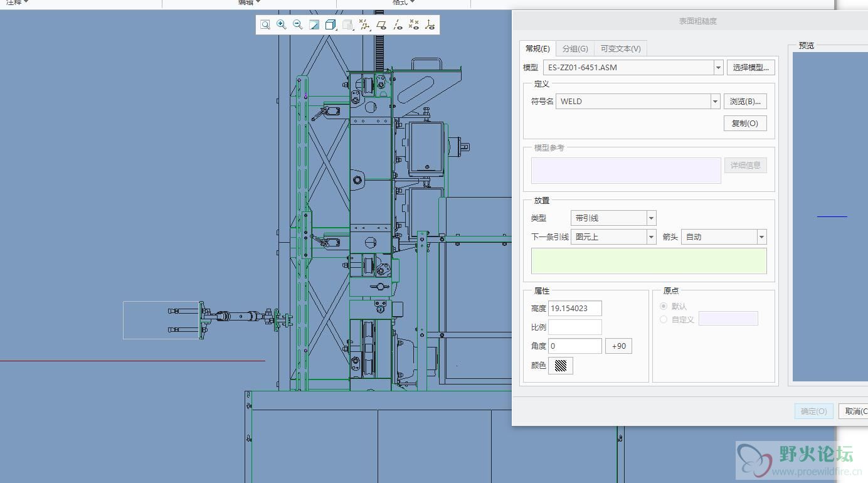Open the Datum Display Filters icon
This screenshot has height=483, width=868.
(364, 24)
